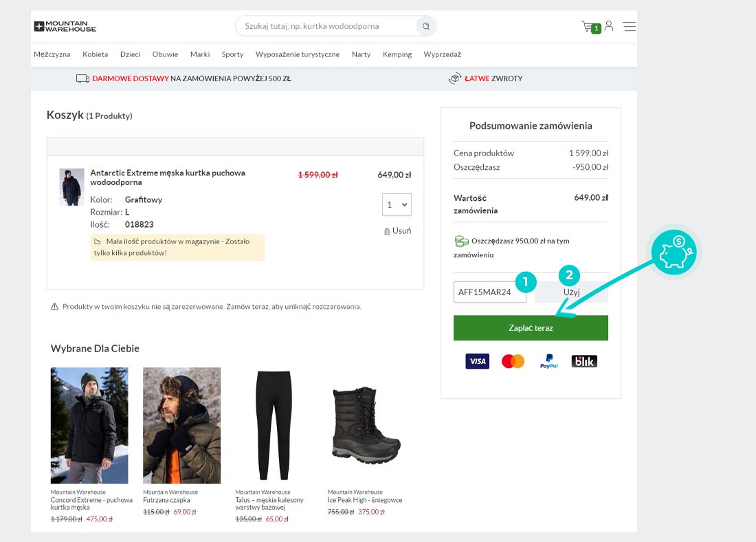Click the Grafitowy color value
Screen dimensions: 756x542
pyautogui.click(x=144, y=200)
